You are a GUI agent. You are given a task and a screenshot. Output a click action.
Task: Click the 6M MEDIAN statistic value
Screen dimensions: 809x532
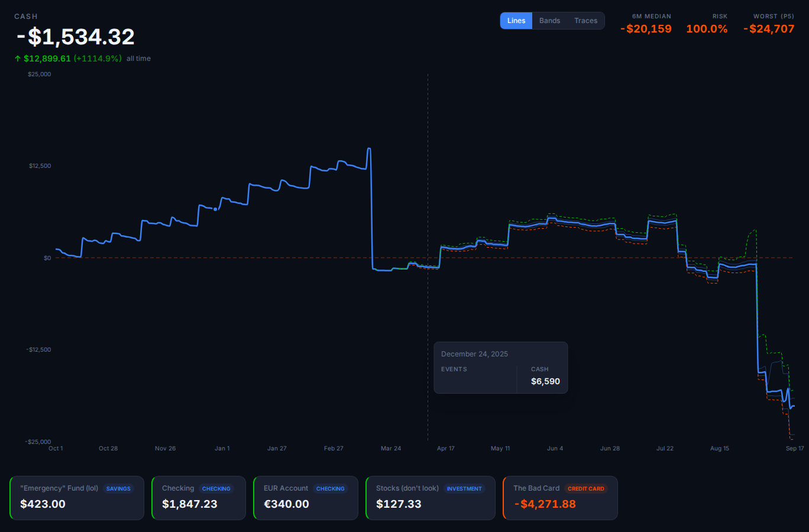click(x=646, y=28)
